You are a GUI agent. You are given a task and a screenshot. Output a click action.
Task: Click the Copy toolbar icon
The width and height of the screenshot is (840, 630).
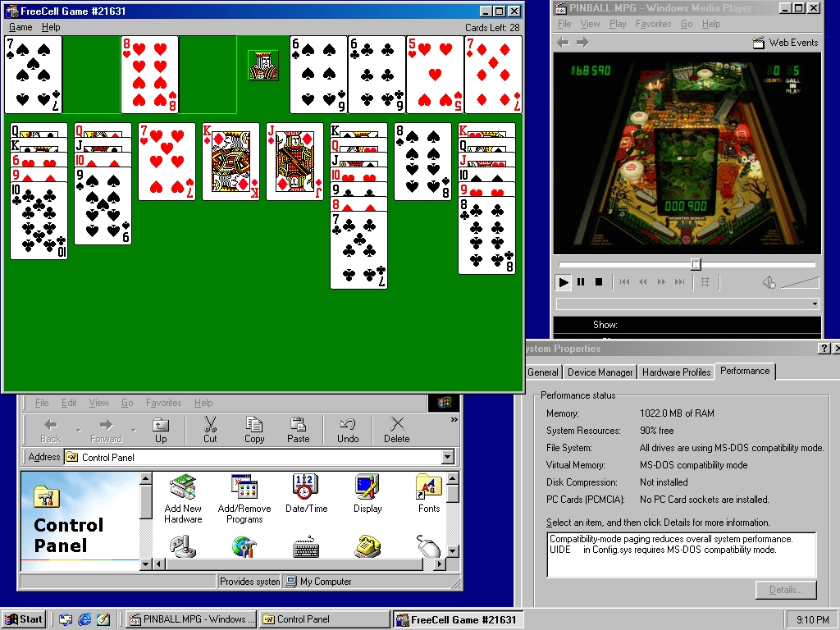point(254,430)
